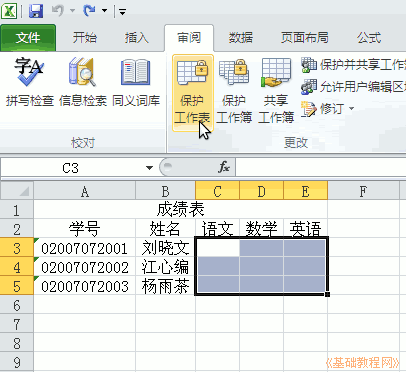Click 允许用户编辑区域 button
Viewport: 406px width, 372px height.
tap(353, 87)
